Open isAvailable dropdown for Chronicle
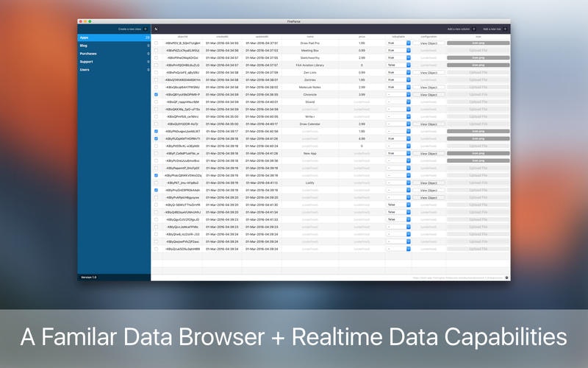588x368 pixels. [x=398, y=95]
